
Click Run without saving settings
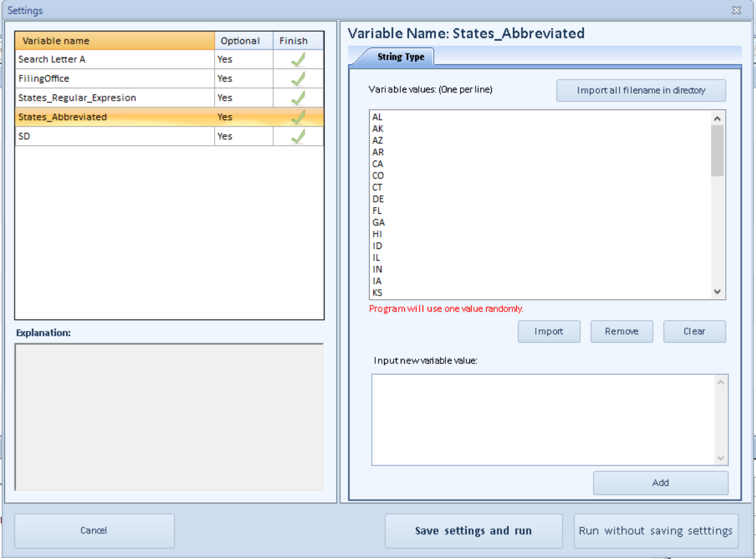tap(656, 531)
